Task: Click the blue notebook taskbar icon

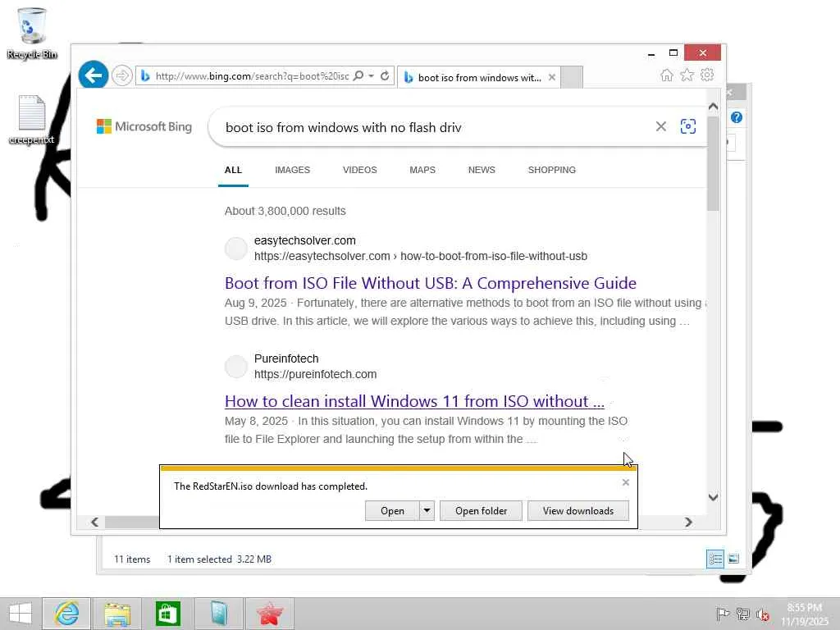Action: (219, 614)
